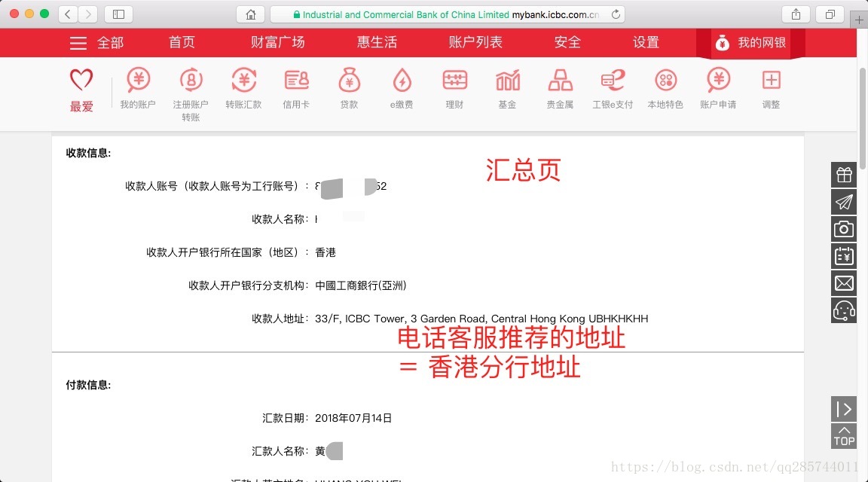Open 基金 fund chart icon
The width and height of the screenshot is (868, 482).
pyautogui.click(x=508, y=81)
